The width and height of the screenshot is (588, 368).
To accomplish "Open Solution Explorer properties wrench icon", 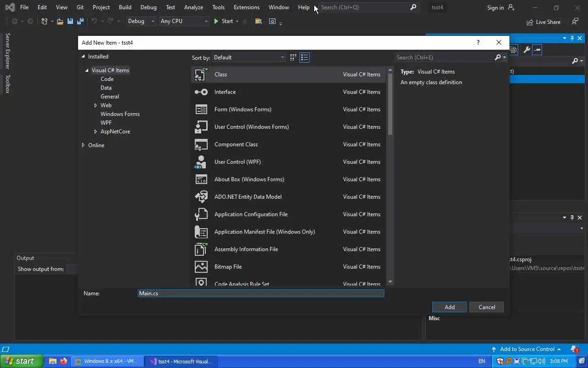I will tap(526, 50).
